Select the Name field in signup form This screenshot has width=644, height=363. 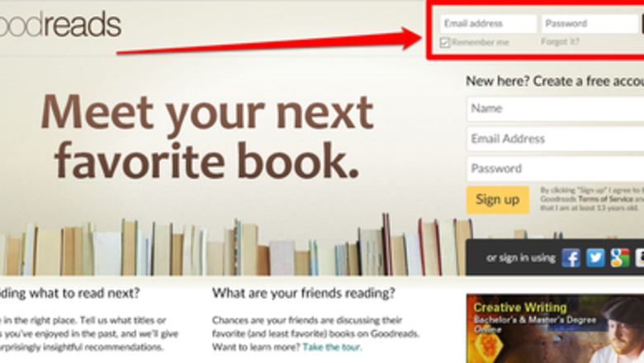coord(556,109)
